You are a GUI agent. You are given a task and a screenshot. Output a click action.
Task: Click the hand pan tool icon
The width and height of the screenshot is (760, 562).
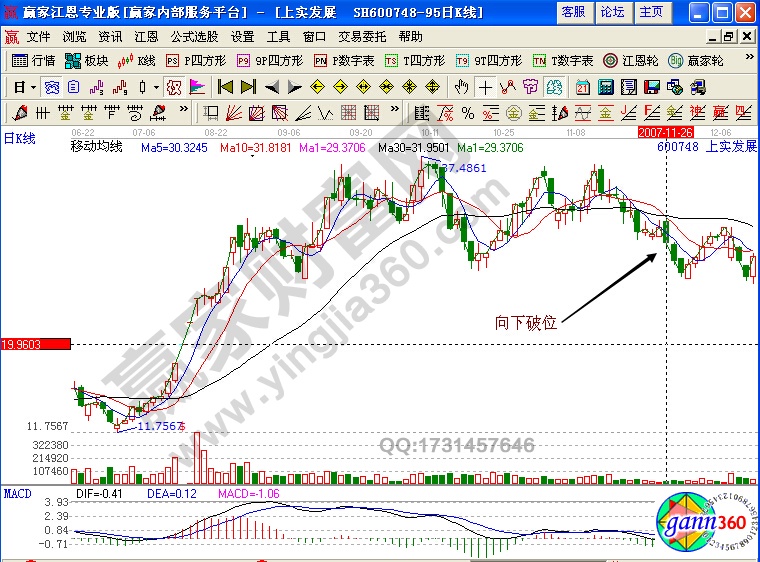point(461,87)
